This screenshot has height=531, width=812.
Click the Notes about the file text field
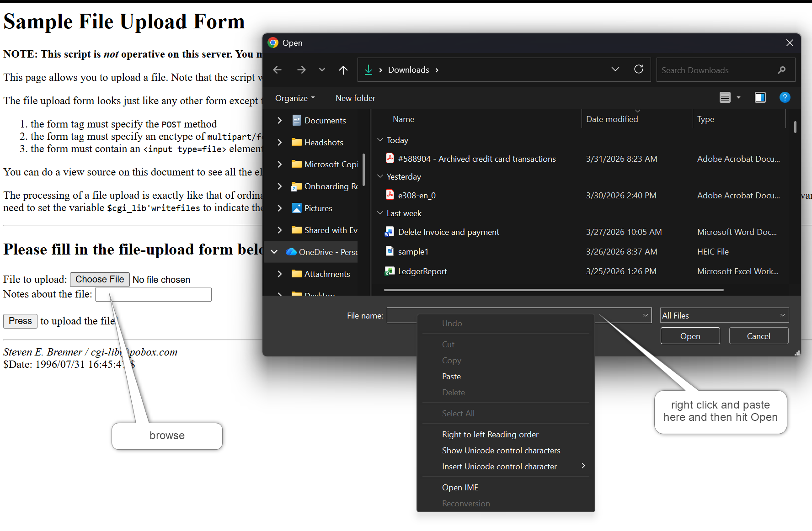(x=153, y=294)
